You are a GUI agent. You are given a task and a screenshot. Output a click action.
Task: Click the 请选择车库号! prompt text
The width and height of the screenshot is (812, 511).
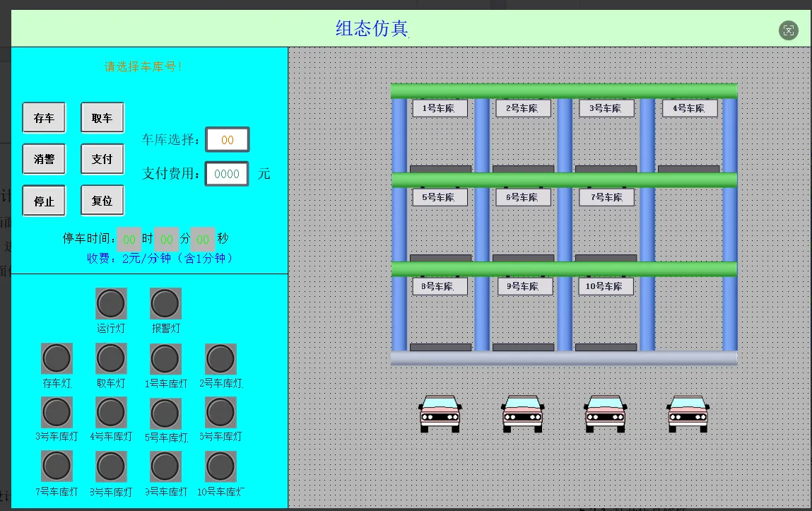pos(143,66)
